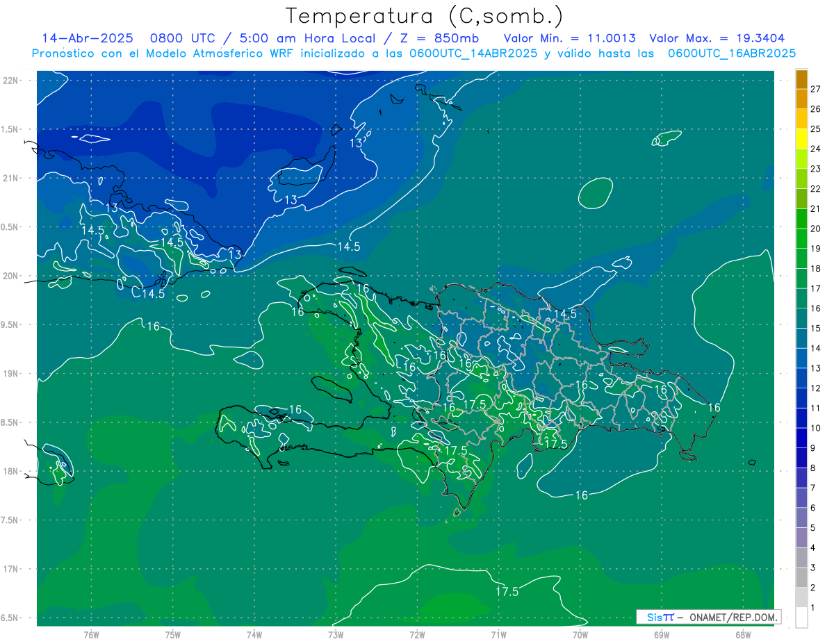Click the "ONAMET/REP.DOM." credit label
834x644 pixels.
pyautogui.click(x=733, y=617)
